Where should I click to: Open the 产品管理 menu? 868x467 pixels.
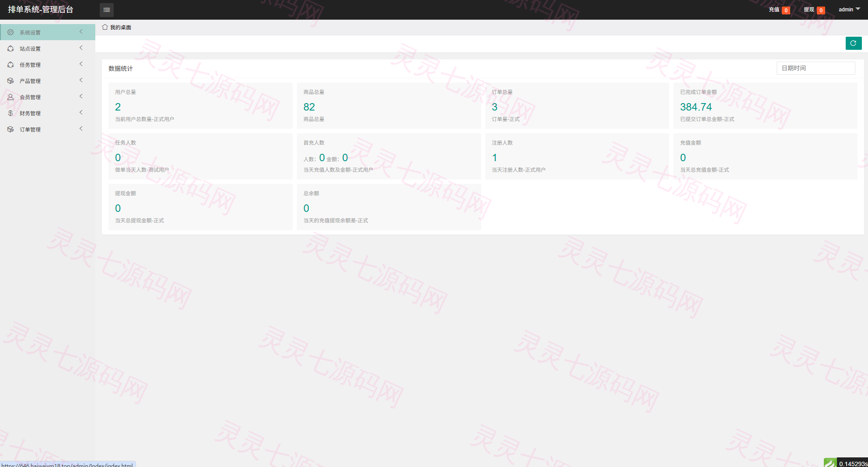[x=48, y=81]
